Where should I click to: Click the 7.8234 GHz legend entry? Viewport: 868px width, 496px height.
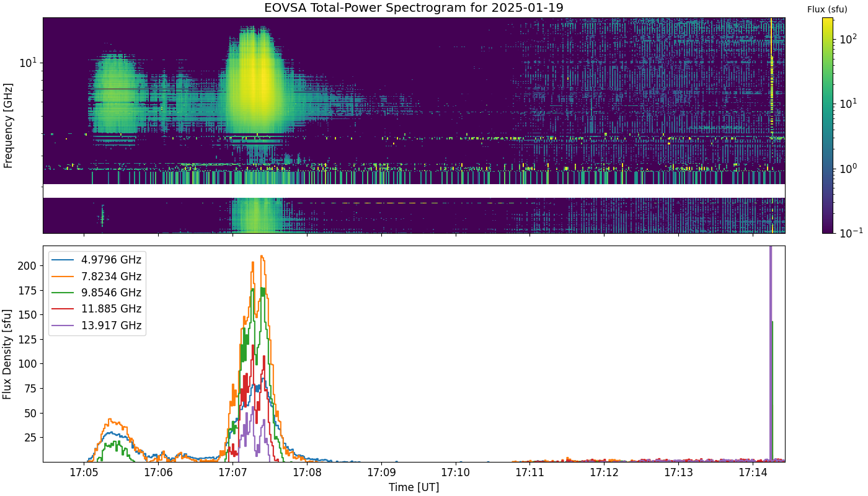tap(97, 277)
